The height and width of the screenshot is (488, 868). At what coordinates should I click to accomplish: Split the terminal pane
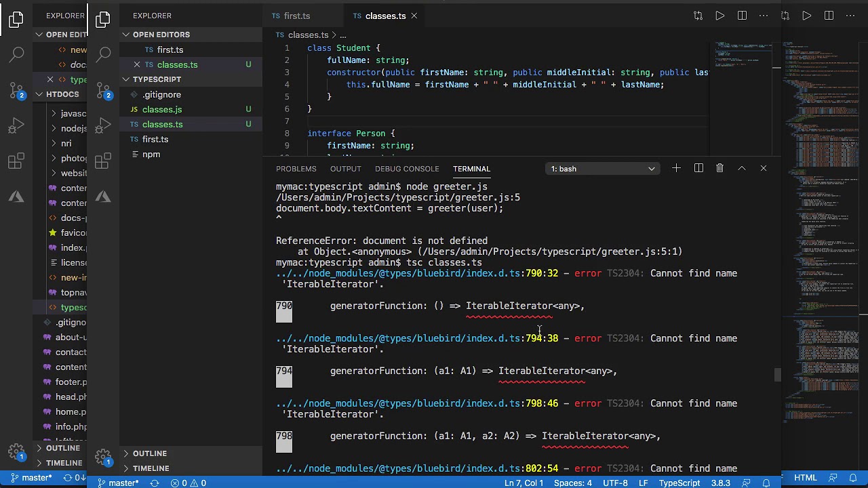tap(698, 168)
